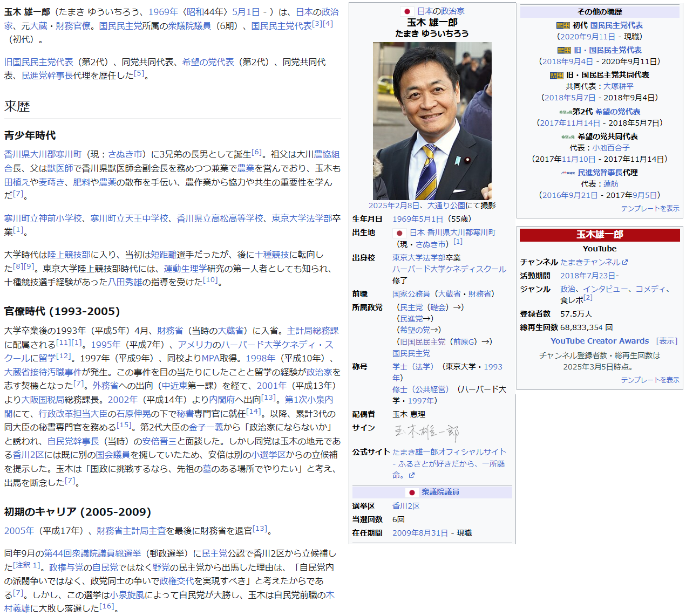Expand YouTube Creator Awards with [表示]

pos(667,341)
